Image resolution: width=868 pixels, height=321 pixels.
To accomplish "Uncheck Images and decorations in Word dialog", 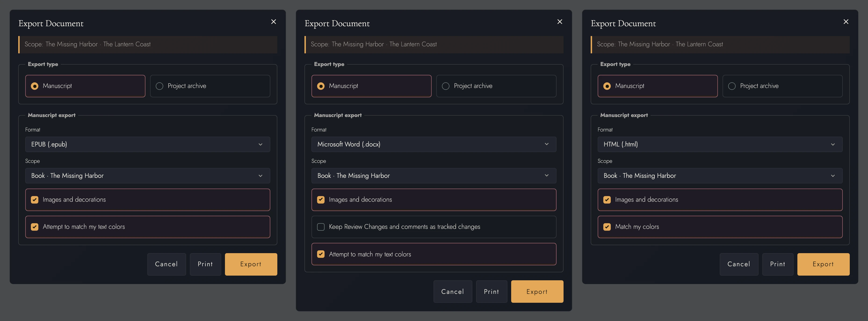I will coord(321,200).
